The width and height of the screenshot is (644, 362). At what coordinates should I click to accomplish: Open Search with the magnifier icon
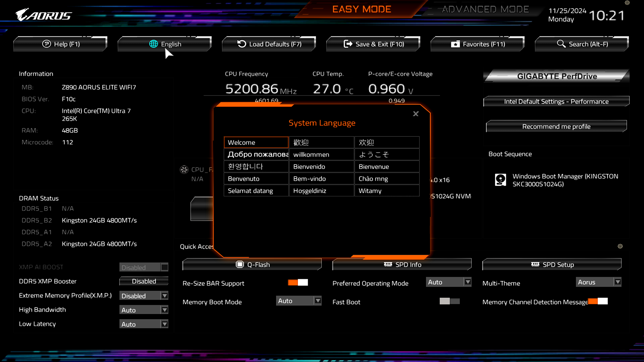(561, 44)
